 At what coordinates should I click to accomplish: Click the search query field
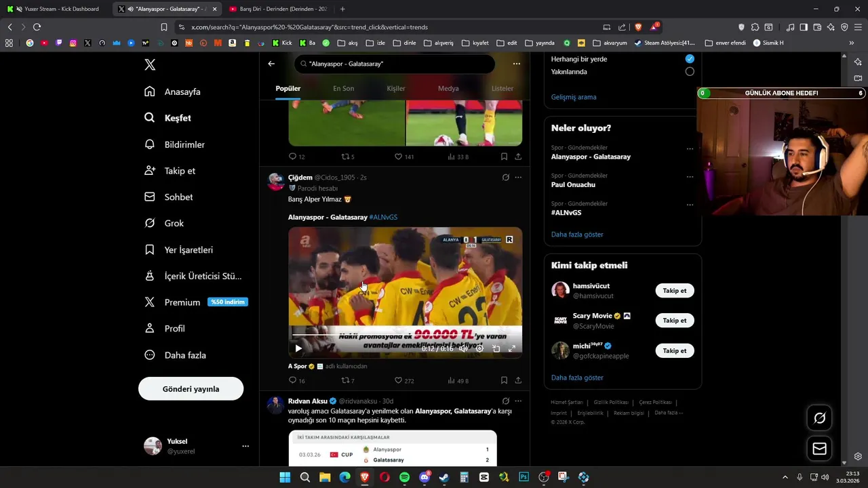(x=395, y=64)
